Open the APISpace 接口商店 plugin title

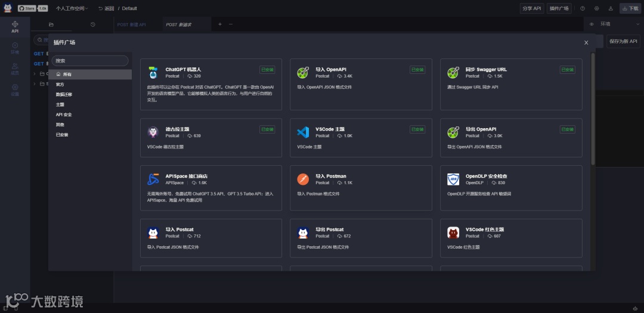click(x=187, y=176)
